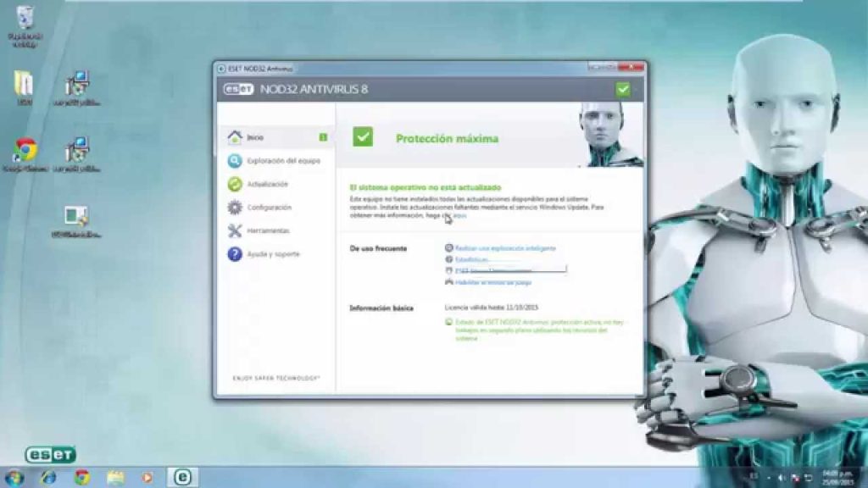
Task: Click the green checkmark protection status icon
Action: [364, 136]
